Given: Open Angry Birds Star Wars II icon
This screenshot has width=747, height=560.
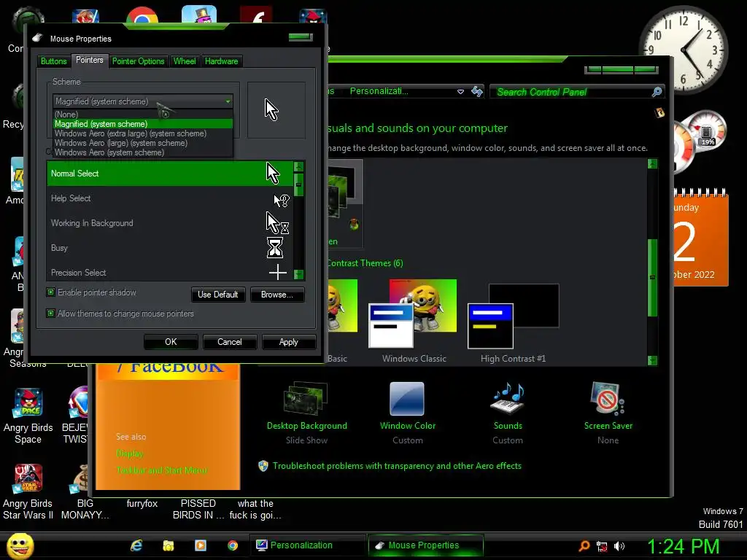Looking at the screenshot, I should point(28,492).
